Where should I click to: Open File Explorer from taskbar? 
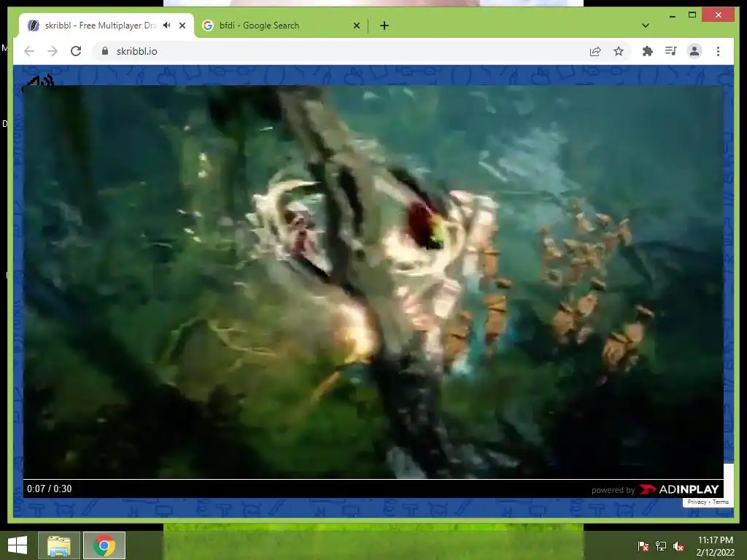click(x=58, y=545)
